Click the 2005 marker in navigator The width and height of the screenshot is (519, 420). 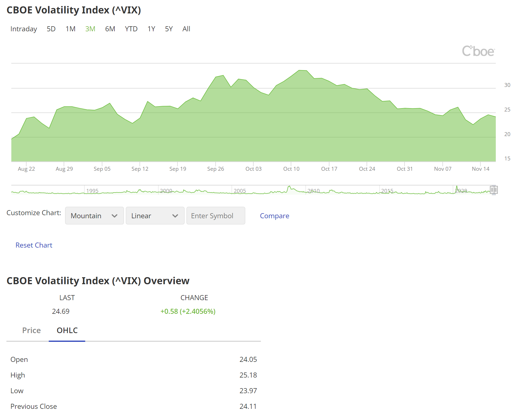[x=240, y=191]
